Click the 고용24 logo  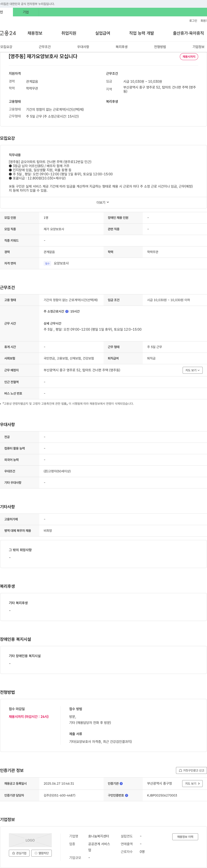pyautogui.click(x=8, y=33)
